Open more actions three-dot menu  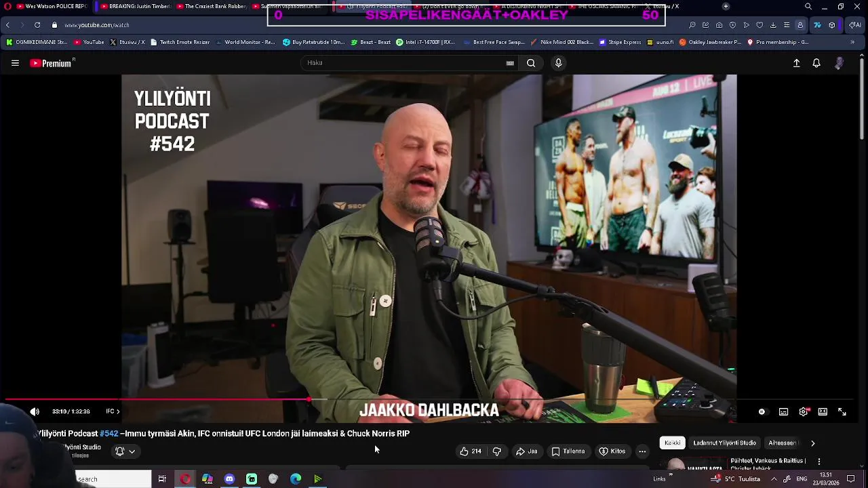point(642,451)
